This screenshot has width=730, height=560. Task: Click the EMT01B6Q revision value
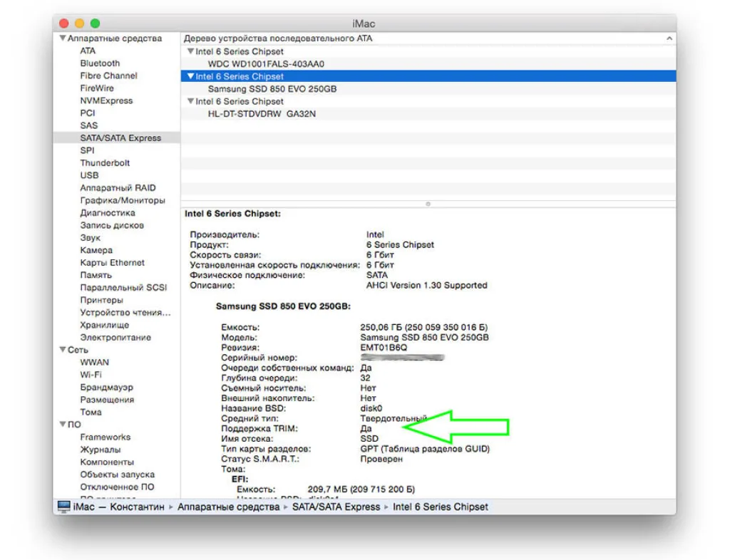pos(384,348)
